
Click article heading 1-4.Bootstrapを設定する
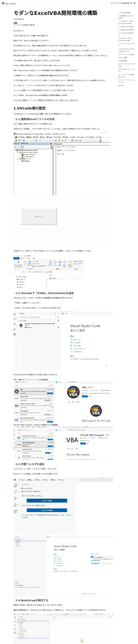[32, 600]
